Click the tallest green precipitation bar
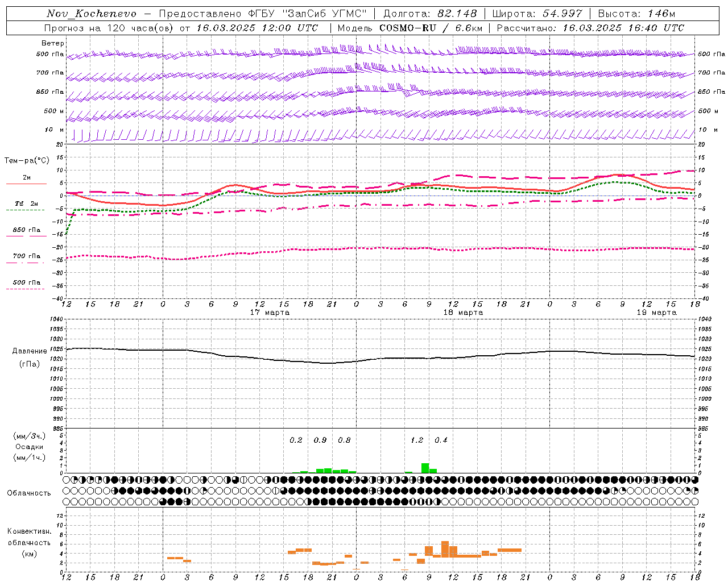Image resolution: width=728 pixels, height=582 pixels. coord(425,468)
